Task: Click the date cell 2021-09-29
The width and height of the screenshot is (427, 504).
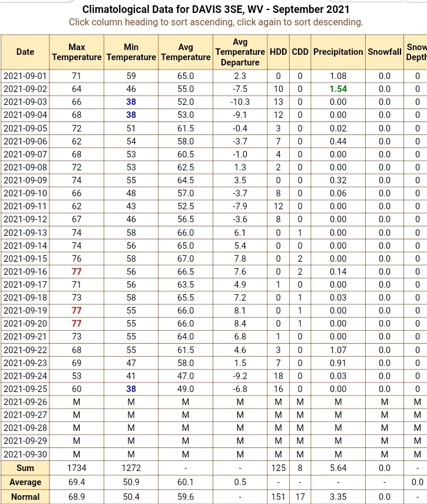Action: click(x=25, y=441)
